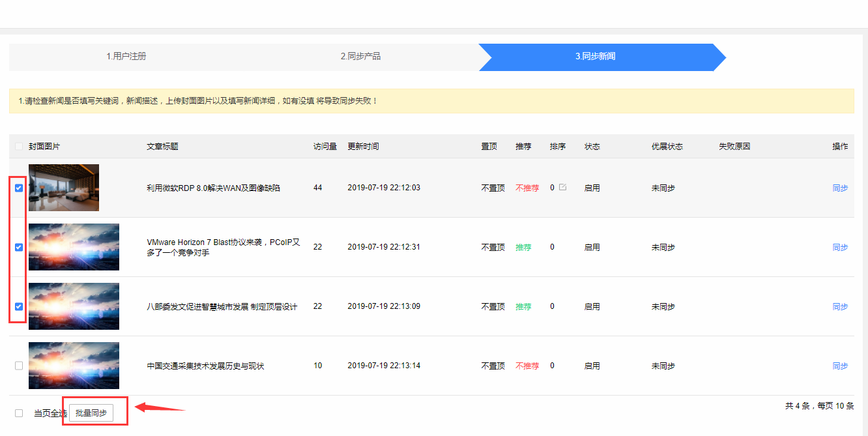Uncheck the VMware Horizon 7 article checkbox

coord(19,247)
